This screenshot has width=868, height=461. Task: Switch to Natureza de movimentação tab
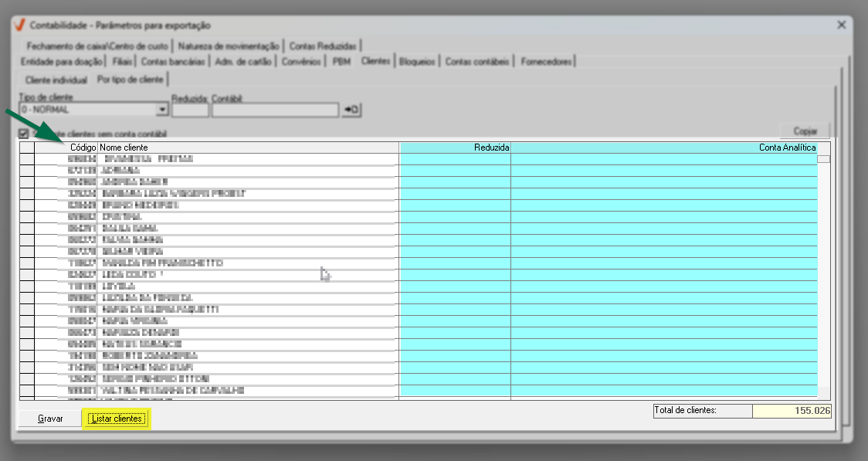pos(229,46)
